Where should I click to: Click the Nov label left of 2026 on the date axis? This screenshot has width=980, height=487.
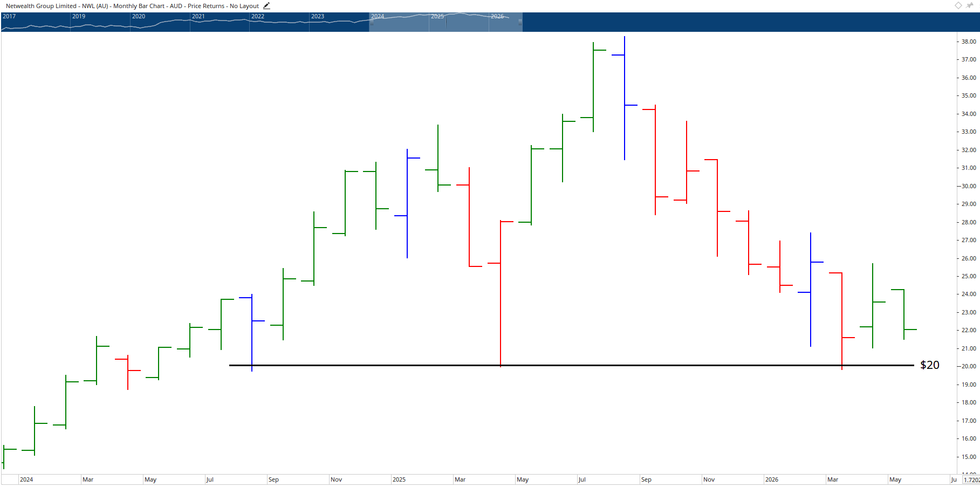[x=709, y=479]
